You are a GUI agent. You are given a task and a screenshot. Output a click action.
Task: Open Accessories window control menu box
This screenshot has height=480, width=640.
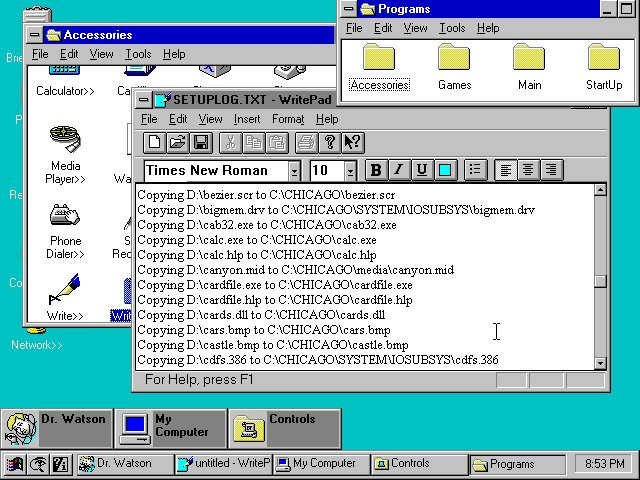[35, 35]
